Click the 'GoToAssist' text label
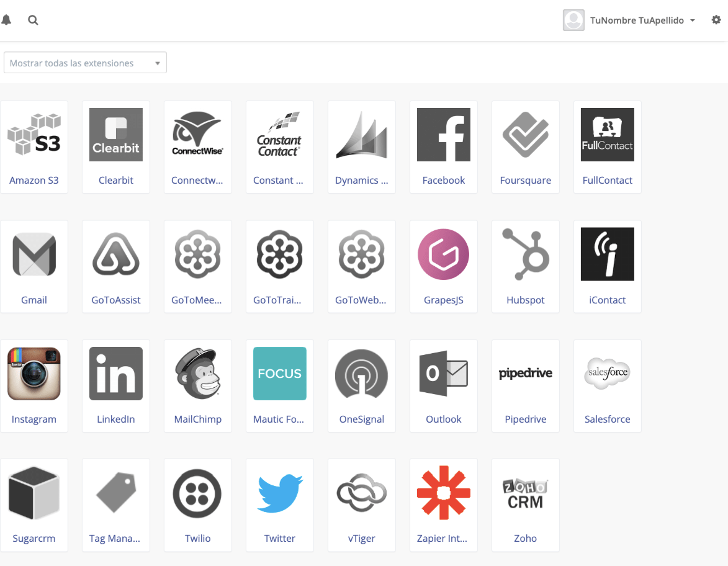 point(116,300)
